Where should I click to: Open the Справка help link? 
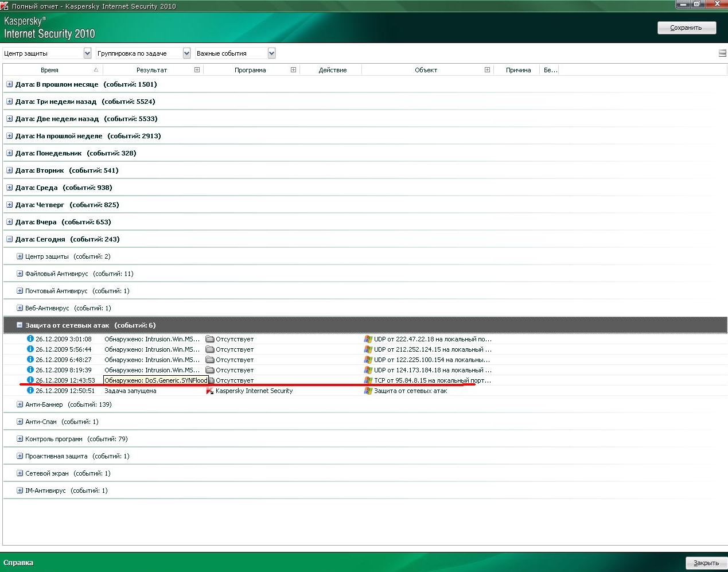click(x=18, y=563)
